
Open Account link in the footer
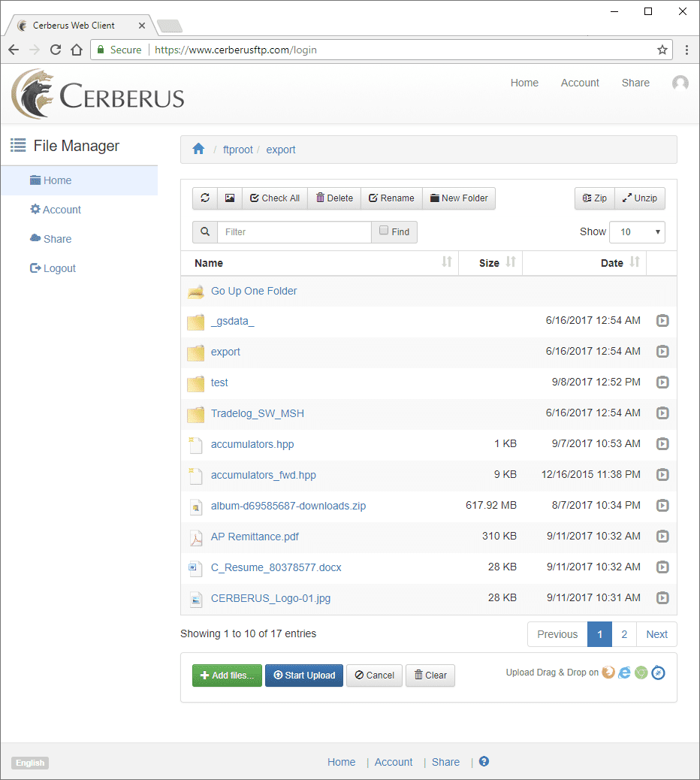tap(394, 762)
